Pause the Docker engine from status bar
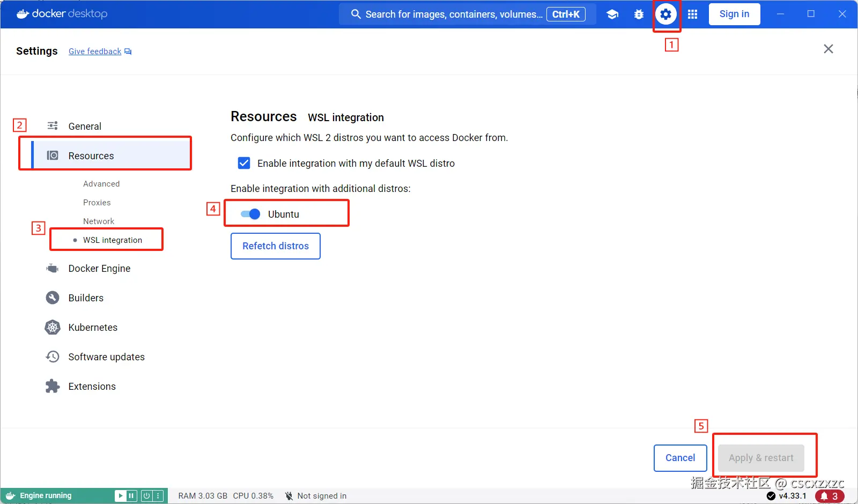858x504 pixels. (131, 496)
